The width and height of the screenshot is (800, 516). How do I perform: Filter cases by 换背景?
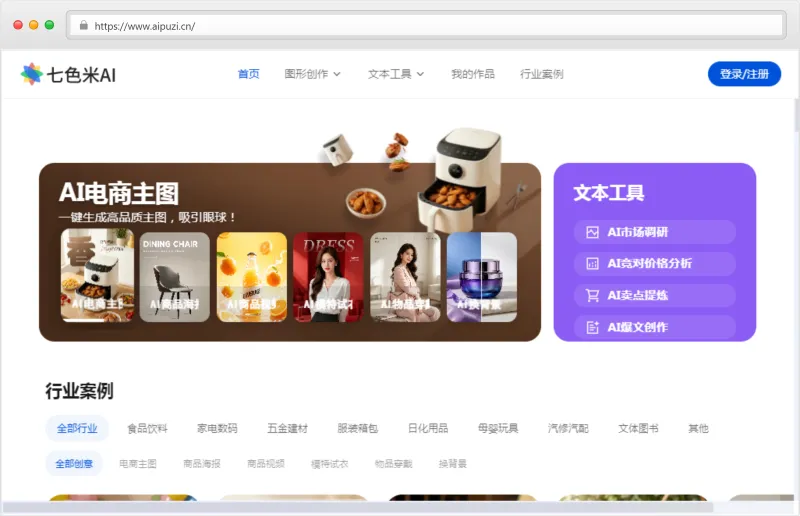click(x=453, y=463)
